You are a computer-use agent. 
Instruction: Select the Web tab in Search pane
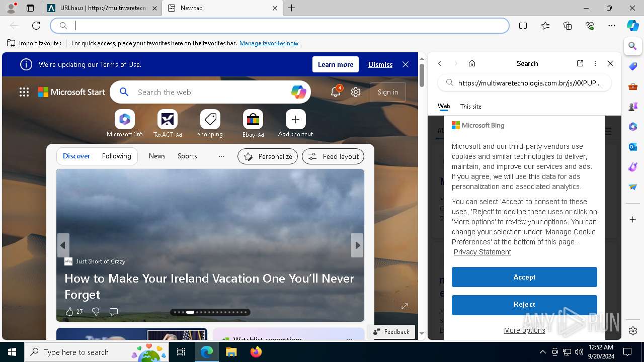coord(444,106)
